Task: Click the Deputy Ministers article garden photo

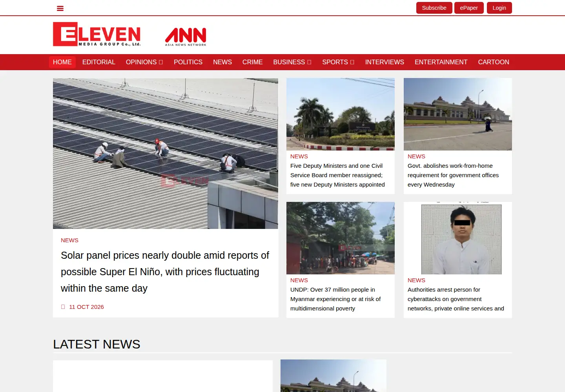Action: [x=341, y=114]
